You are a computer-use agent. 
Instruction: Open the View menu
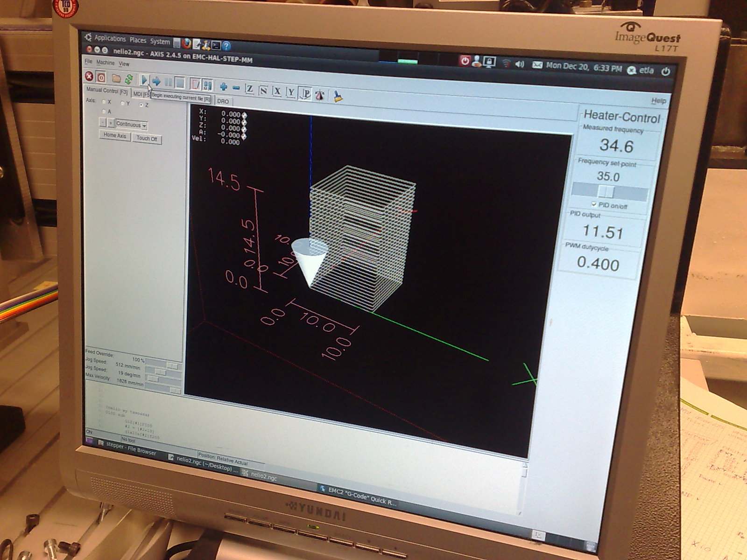(x=124, y=64)
